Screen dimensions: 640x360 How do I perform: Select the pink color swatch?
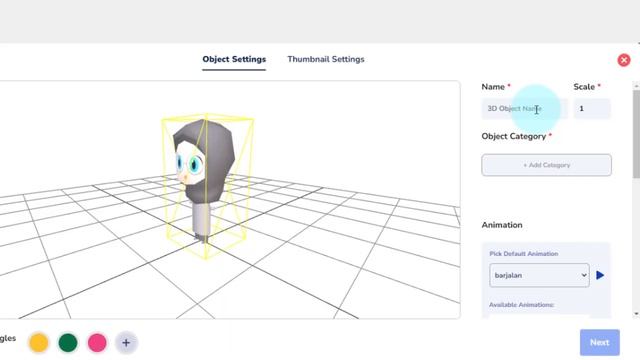point(97,342)
